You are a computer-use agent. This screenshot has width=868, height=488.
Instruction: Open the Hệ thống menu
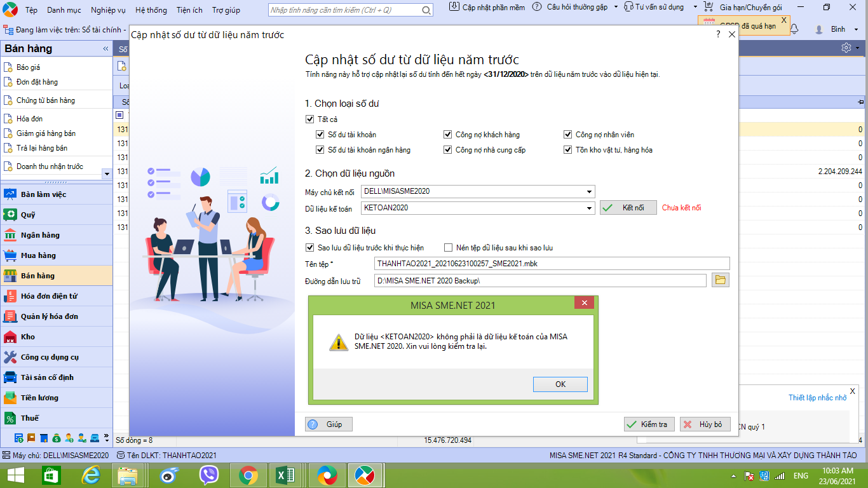(x=151, y=10)
